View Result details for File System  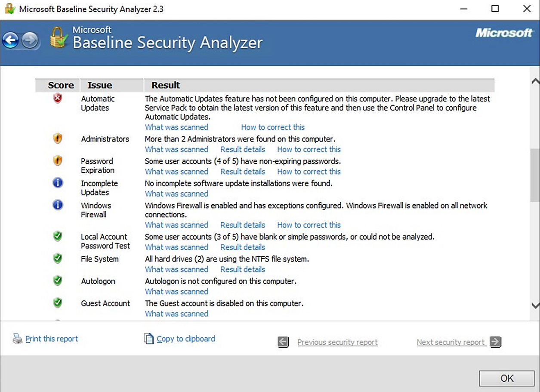[243, 269]
